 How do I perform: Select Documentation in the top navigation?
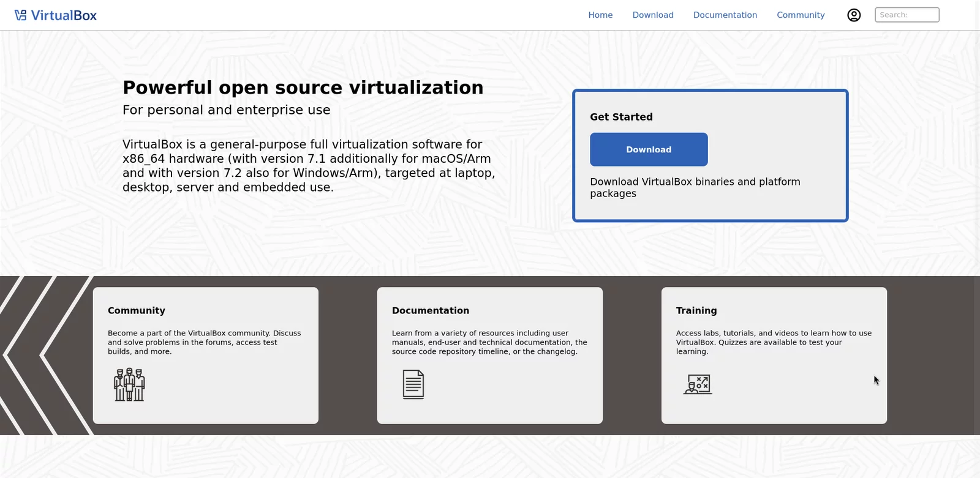click(725, 15)
